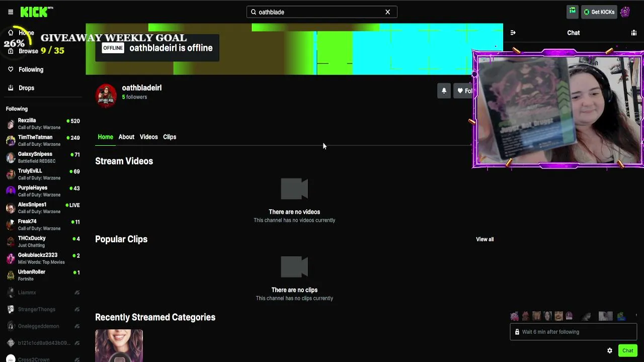Open TimTheTatman's channel from Following list
This screenshot has height=362, width=644.
click(x=43, y=141)
